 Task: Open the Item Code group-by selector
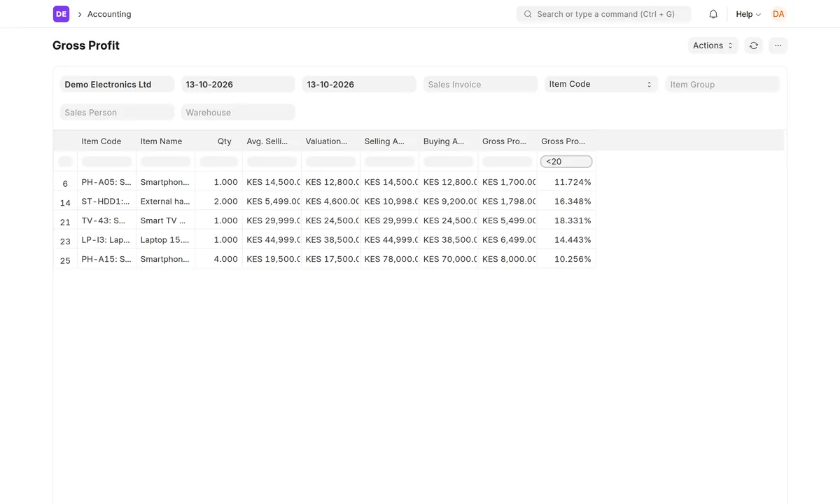(x=601, y=84)
